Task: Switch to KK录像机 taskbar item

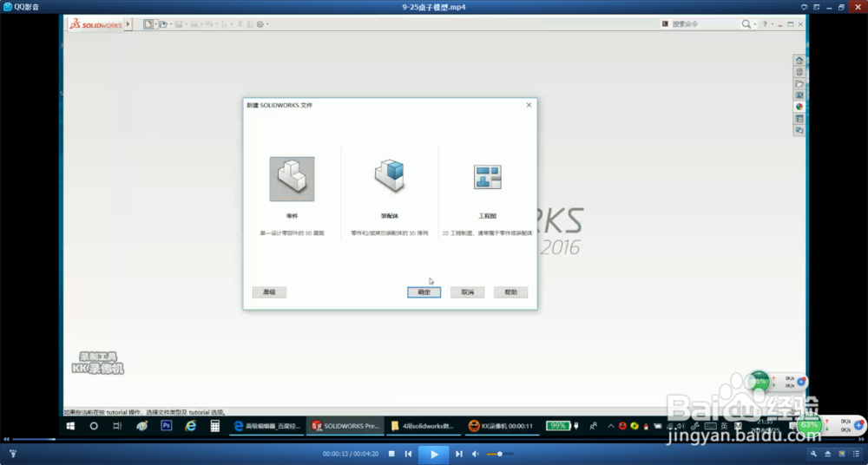Action: [x=502, y=426]
